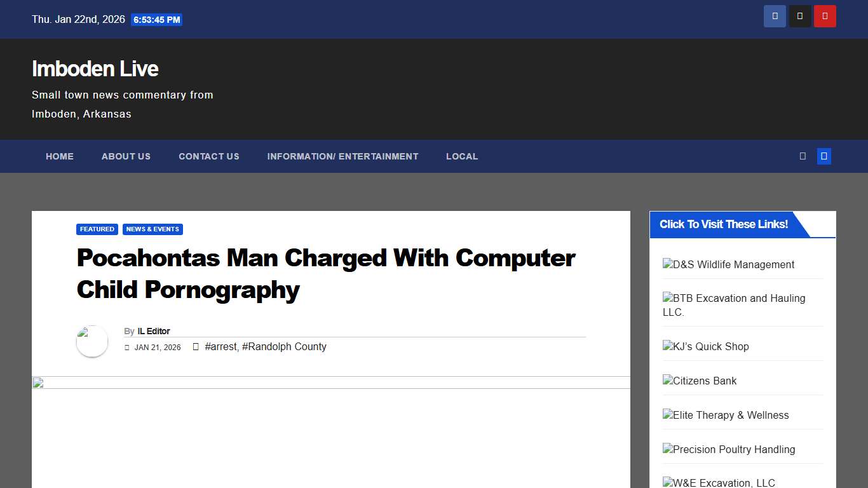Click the KJ's Quick Shop sidebar link
The width and height of the screenshot is (868, 488).
[x=705, y=346]
